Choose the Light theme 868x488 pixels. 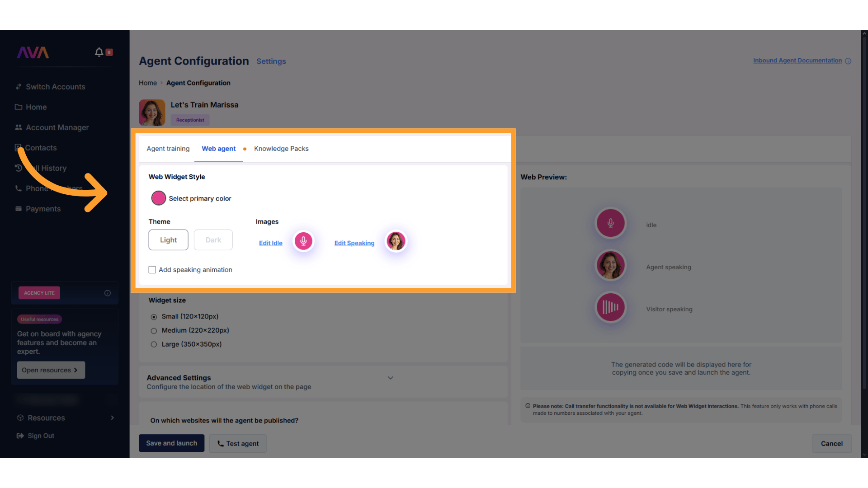point(168,240)
